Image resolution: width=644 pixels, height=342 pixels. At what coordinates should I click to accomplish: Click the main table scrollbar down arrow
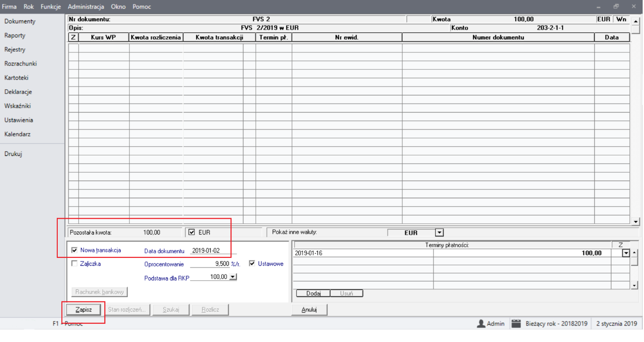click(635, 221)
